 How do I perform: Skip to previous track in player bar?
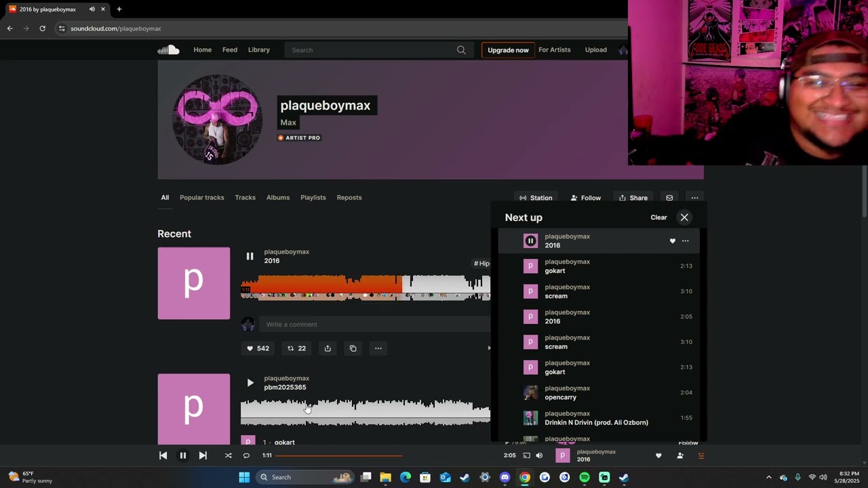163,455
